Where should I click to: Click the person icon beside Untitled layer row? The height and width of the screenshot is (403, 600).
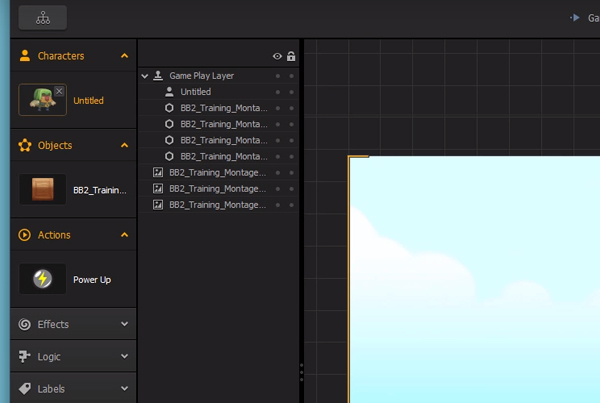click(169, 92)
